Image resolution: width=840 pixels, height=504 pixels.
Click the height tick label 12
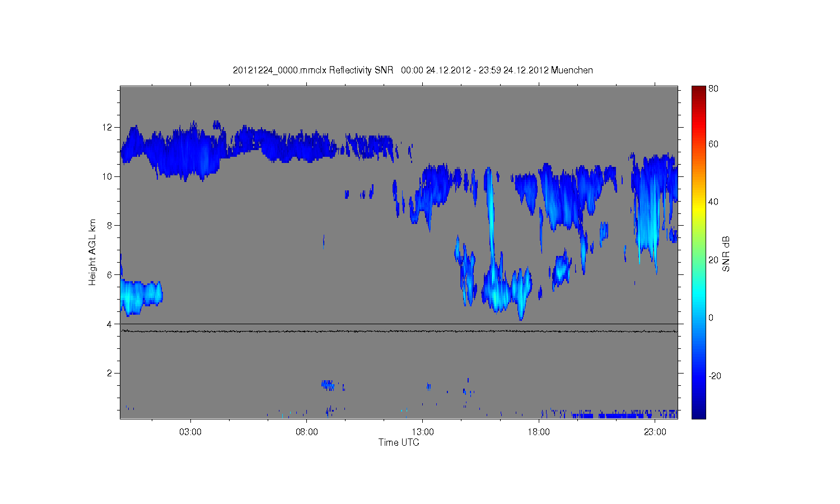pos(107,127)
